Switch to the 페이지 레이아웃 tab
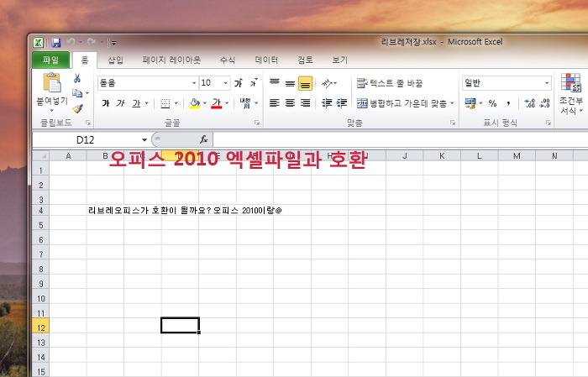This screenshot has width=588, height=377. pyautogui.click(x=171, y=60)
